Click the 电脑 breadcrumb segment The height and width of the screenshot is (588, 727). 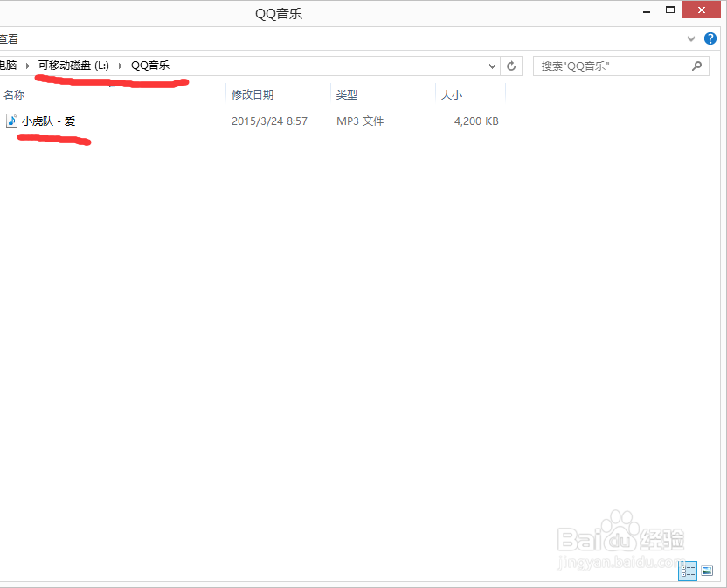pyautogui.click(x=9, y=66)
